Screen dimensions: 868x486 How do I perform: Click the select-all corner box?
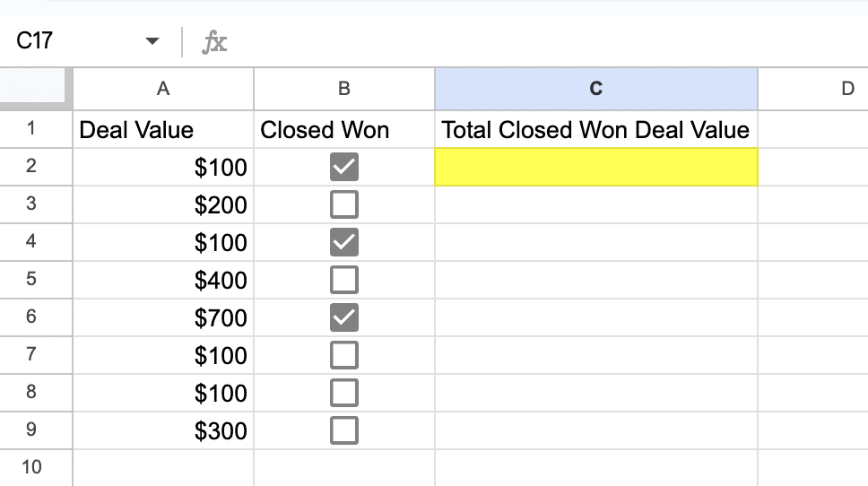click(x=32, y=88)
